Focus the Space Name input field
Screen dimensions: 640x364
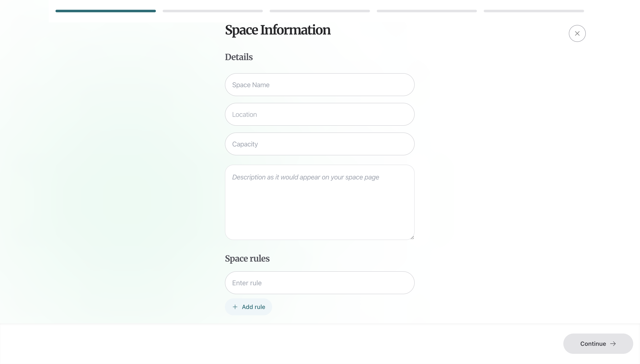tap(319, 84)
